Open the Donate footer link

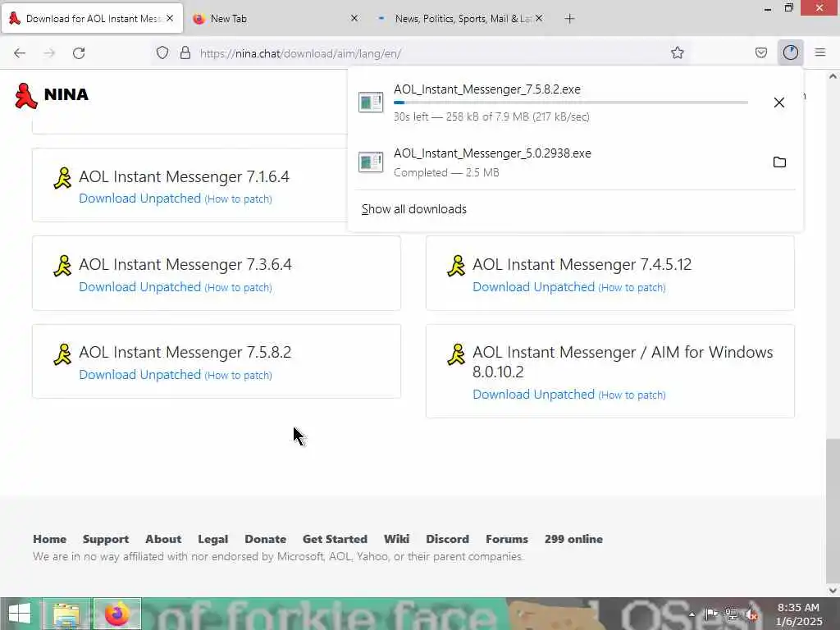(x=265, y=539)
